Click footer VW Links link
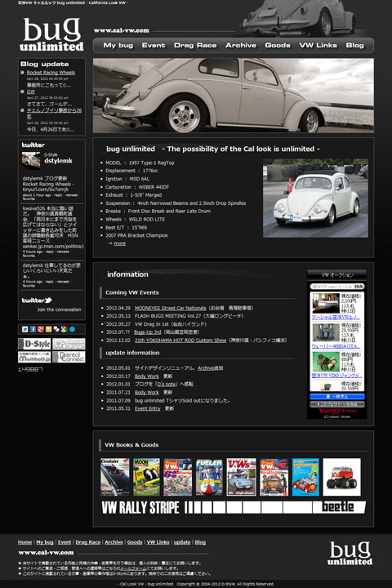The width and height of the screenshot is (392, 588). click(x=158, y=542)
